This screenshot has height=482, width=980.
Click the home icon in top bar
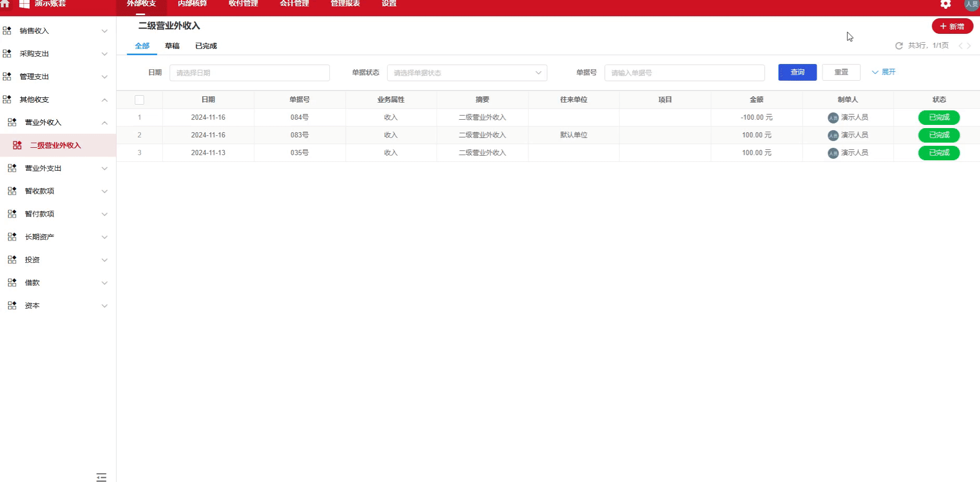(x=6, y=4)
